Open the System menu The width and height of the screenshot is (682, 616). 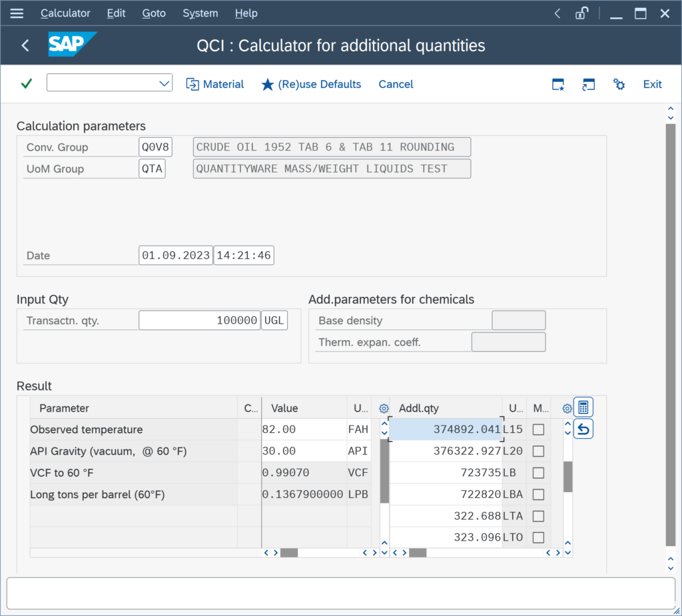point(200,13)
